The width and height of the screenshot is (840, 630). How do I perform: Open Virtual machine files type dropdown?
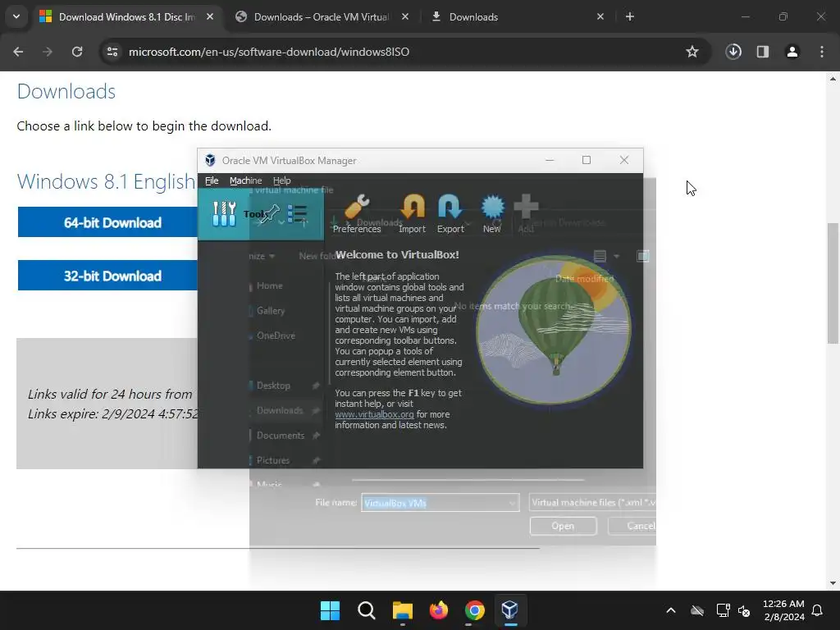592,503
